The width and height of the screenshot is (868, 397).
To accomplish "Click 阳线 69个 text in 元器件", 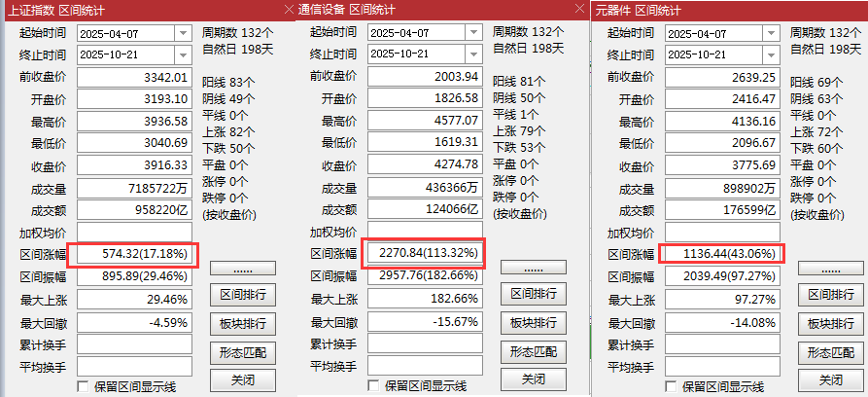I will click(817, 83).
